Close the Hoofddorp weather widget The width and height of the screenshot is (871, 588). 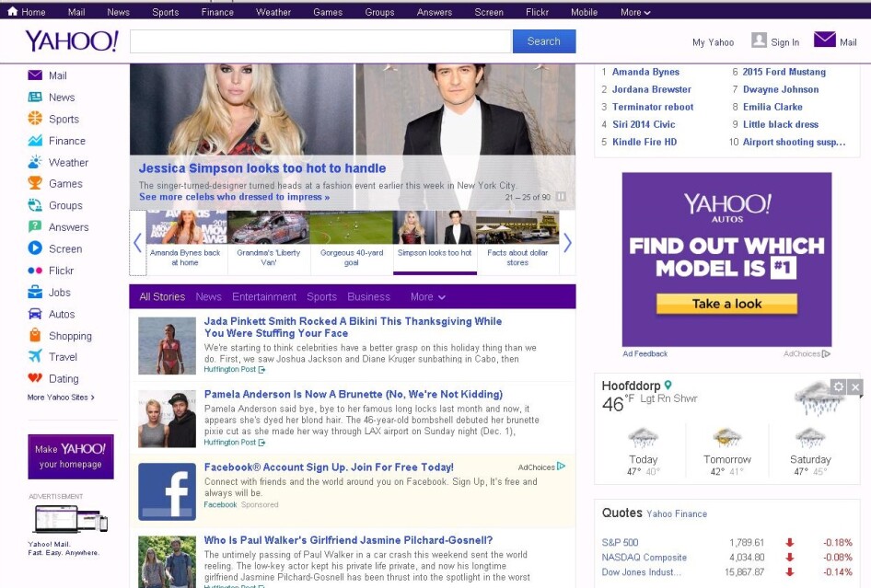(855, 387)
